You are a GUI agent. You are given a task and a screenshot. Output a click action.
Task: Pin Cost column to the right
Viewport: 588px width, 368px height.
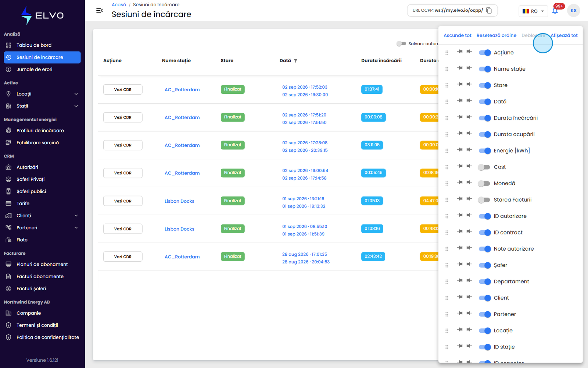469,166
